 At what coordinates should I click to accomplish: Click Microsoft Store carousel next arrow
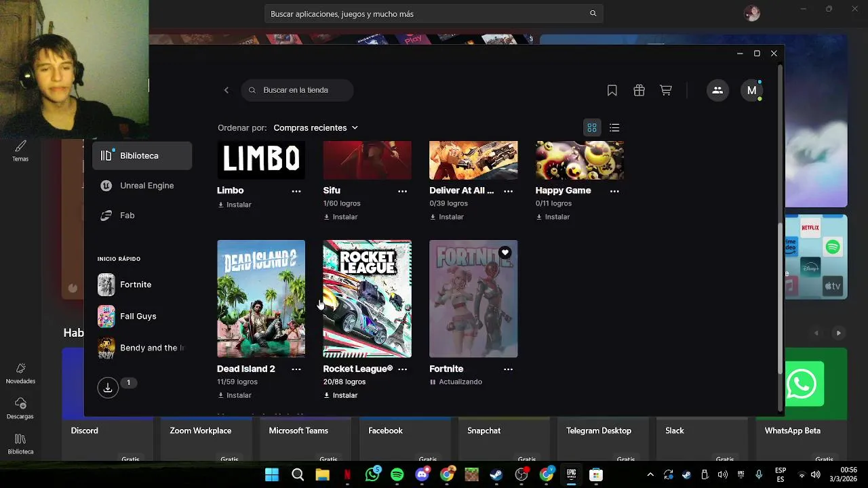pos(839,333)
